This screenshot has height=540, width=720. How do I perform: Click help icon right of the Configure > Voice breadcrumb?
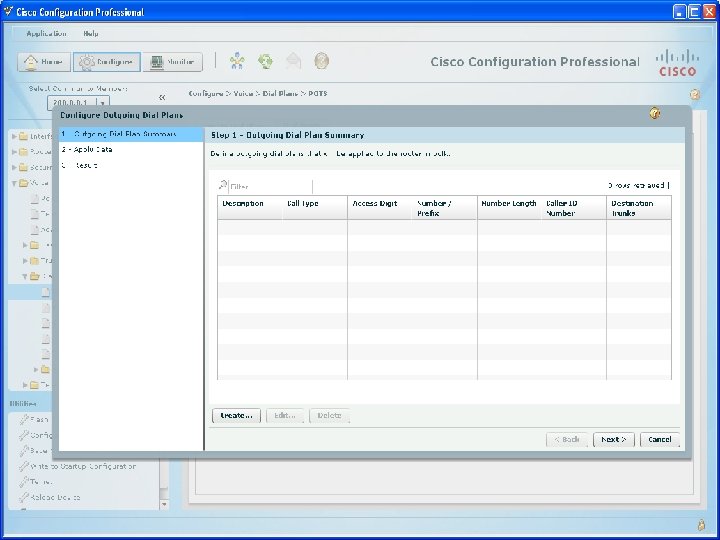[x=695, y=95]
